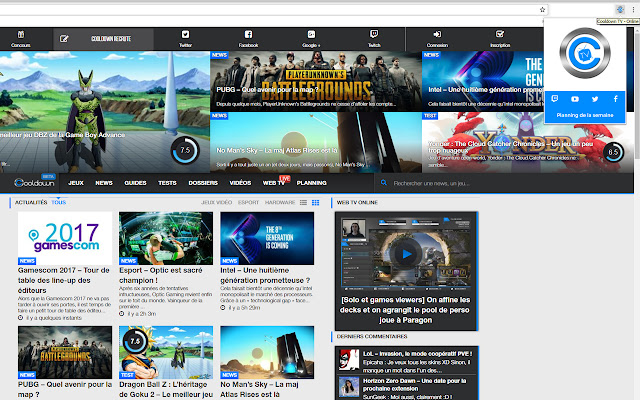This screenshot has height=400, width=640.
Task: Open the WEB TV live menu
Action: tap(274, 183)
